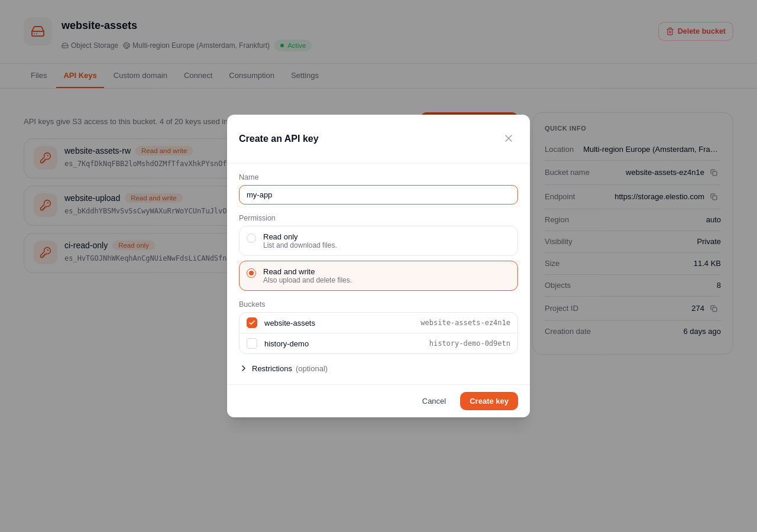Open the Custom domain tab
The height and width of the screenshot is (532, 757).
click(140, 76)
